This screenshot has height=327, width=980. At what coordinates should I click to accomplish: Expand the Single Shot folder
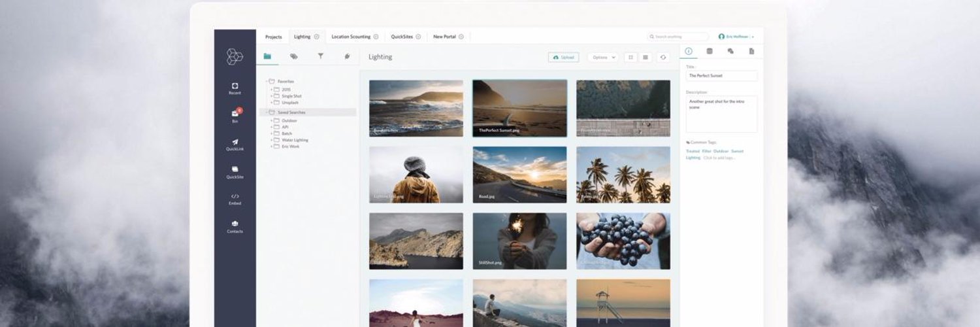(272, 96)
